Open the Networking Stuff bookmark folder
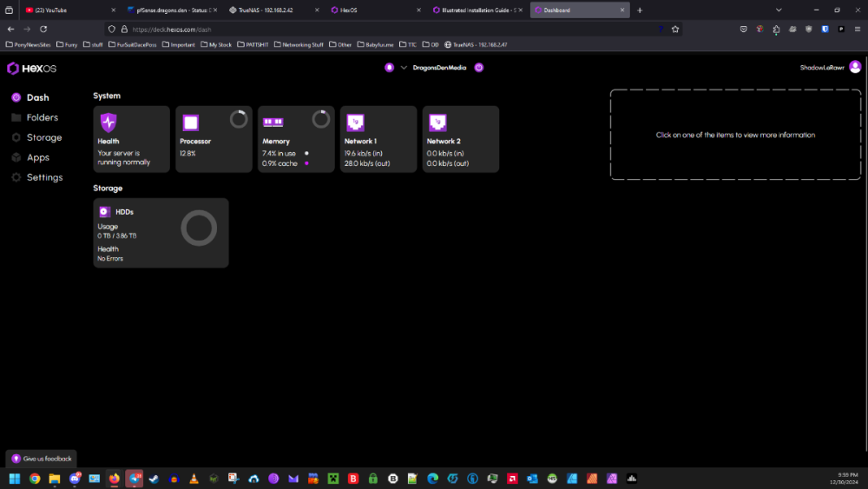 [299, 44]
